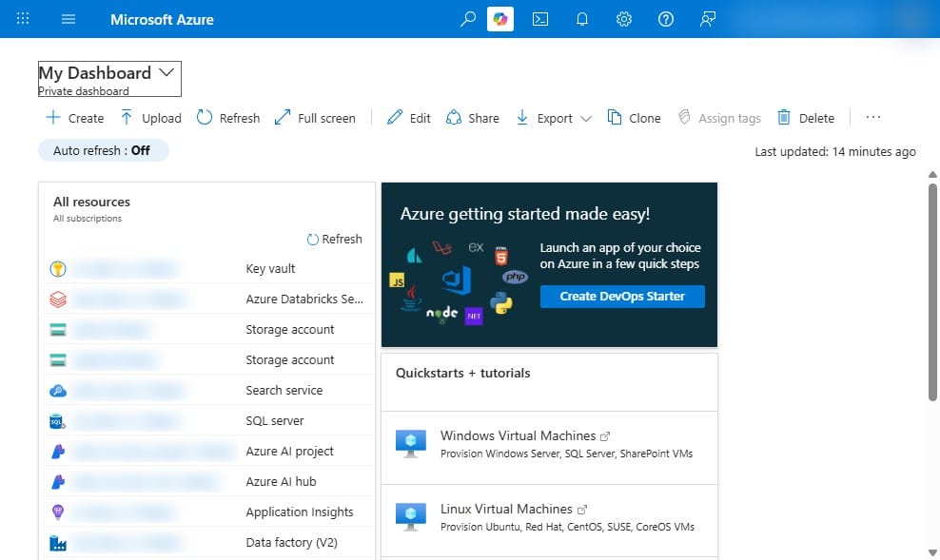The image size is (940, 560).
Task: Click the Quickstarts + tutorials heading
Action: (x=462, y=373)
